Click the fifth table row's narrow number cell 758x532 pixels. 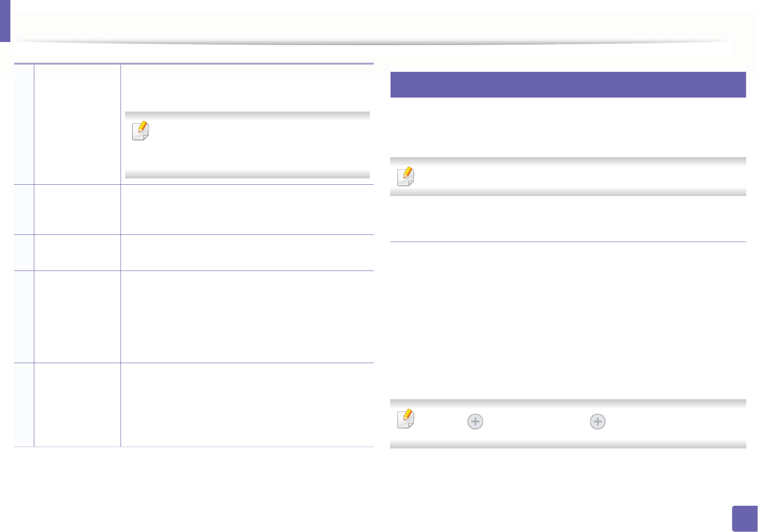coord(24,405)
